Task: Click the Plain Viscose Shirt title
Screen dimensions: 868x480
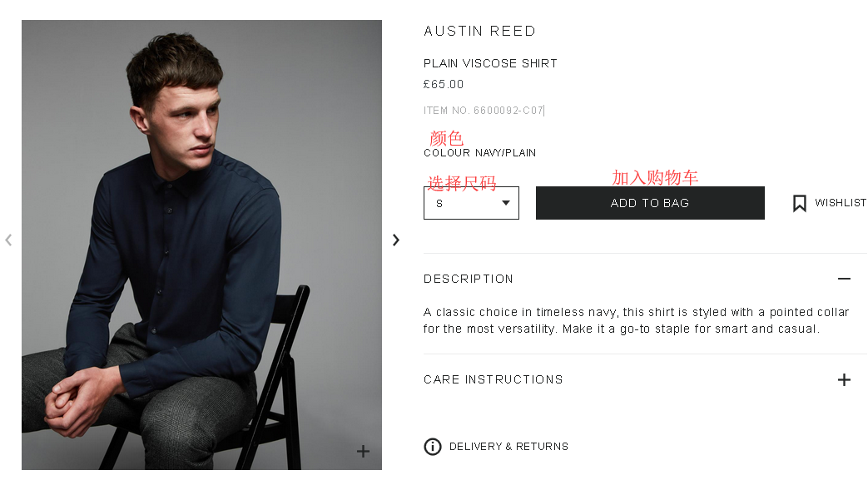Action: pyautogui.click(x=490, y=63)
